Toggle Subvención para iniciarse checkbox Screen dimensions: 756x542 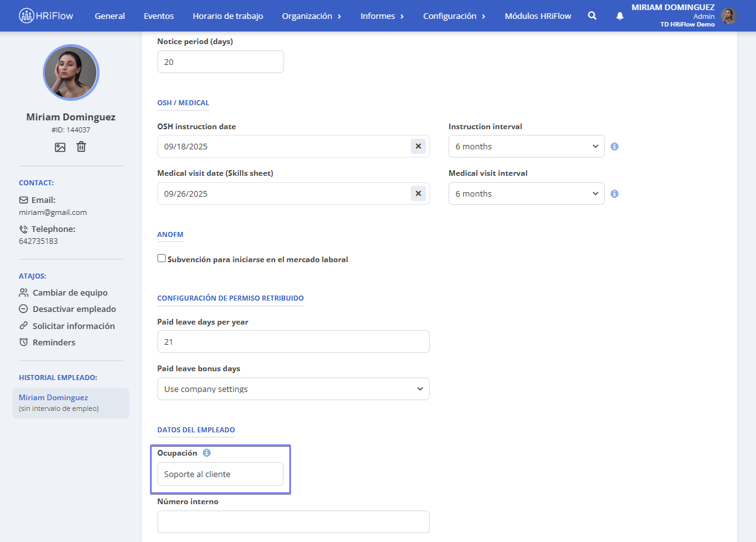(x=162, y=258)
